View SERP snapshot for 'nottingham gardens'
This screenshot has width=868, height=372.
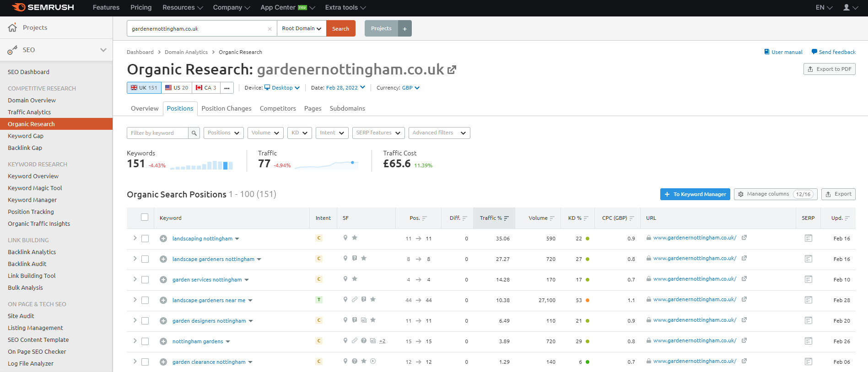pyautogui.click(x=809, y=341)
